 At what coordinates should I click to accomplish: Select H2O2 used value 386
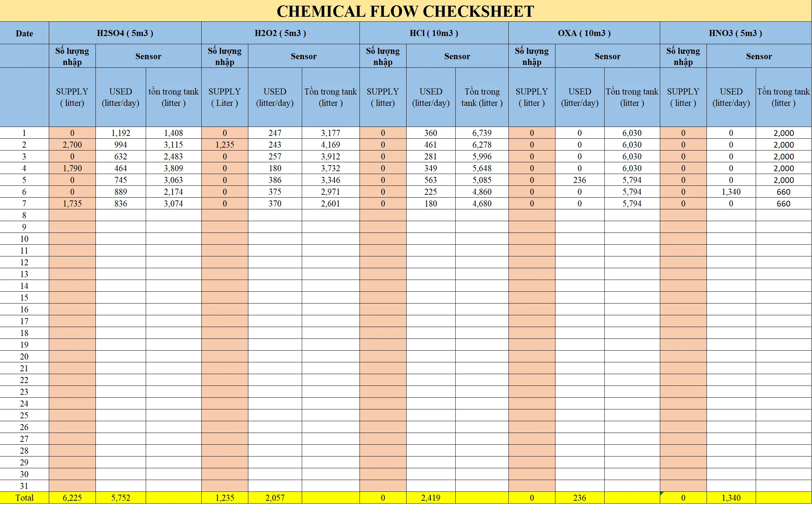(x=275, y=180)
